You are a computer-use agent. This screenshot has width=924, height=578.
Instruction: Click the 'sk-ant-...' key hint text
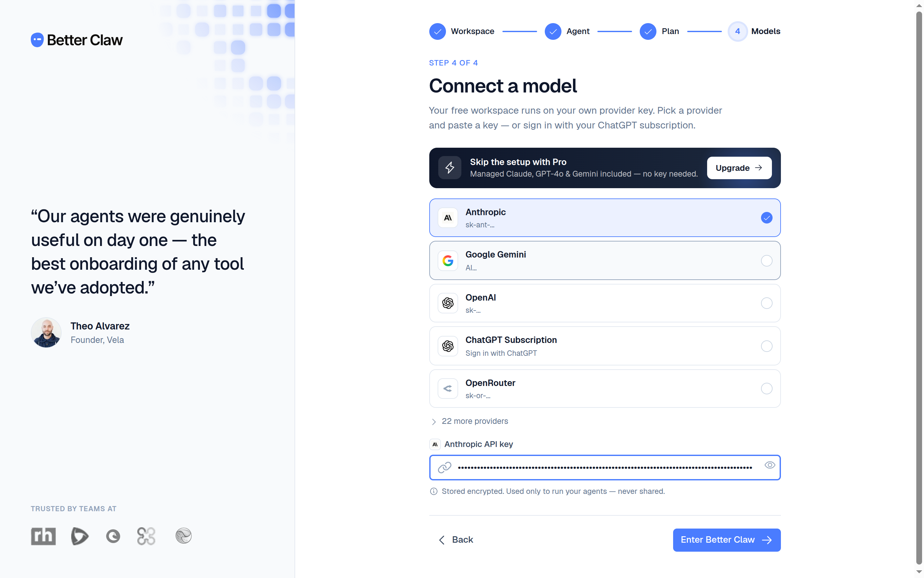click(x=480, y=225)
